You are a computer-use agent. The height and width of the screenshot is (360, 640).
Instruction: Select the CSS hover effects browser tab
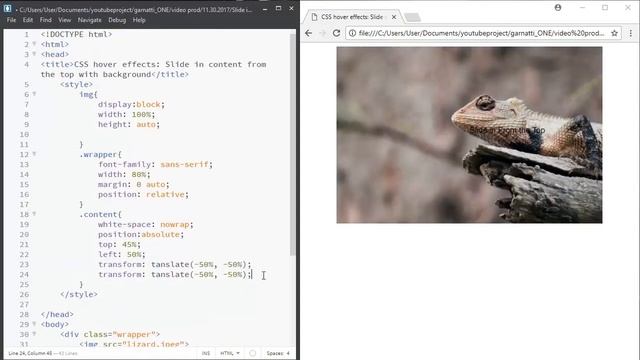click(352, 17)
